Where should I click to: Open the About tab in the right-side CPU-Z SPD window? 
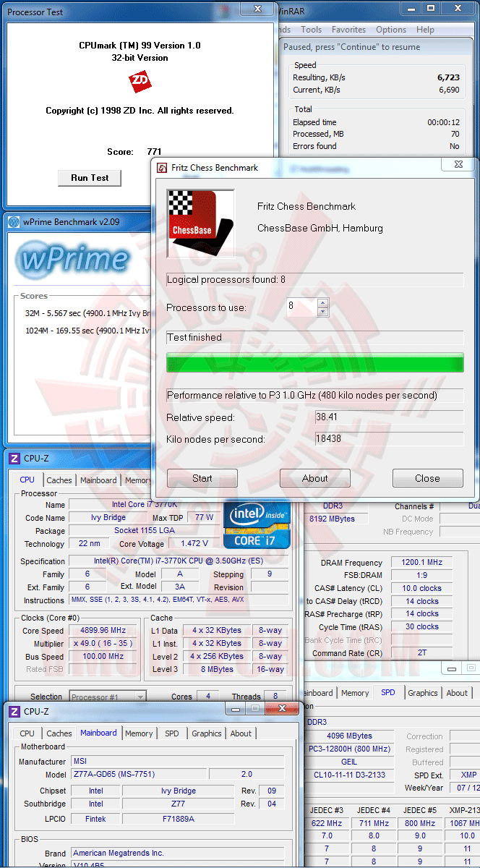point(457,693)
